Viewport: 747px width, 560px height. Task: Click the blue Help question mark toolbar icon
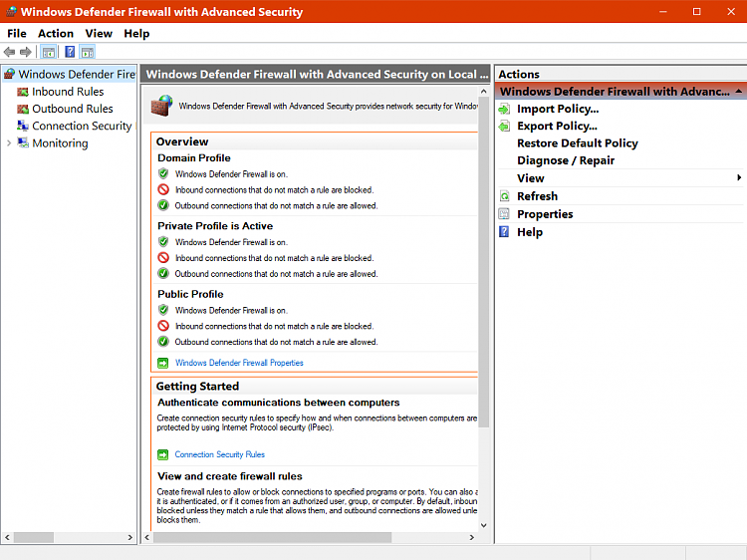click(70, 52)
